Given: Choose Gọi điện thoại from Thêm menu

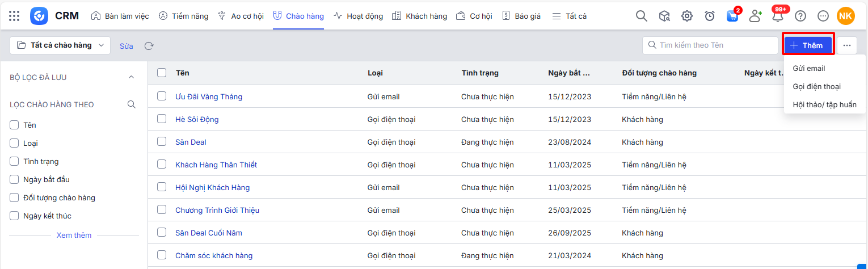Looking at the screenshot, I should [816, 86].
